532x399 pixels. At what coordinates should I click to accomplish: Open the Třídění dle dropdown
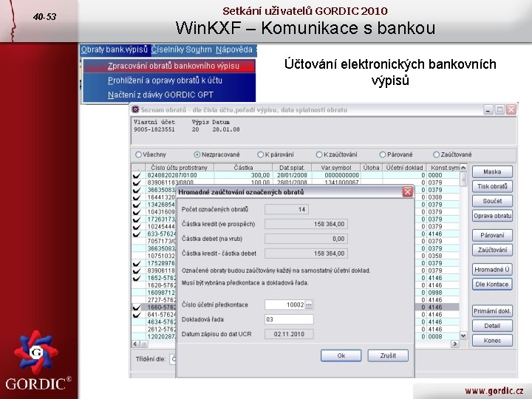coord(173,359)
